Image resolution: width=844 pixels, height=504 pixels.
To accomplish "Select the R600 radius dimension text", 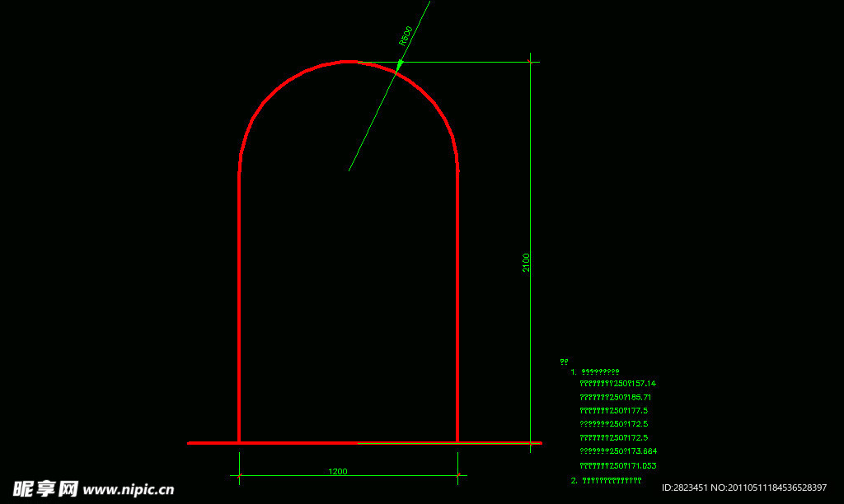I will coord(406,35).
